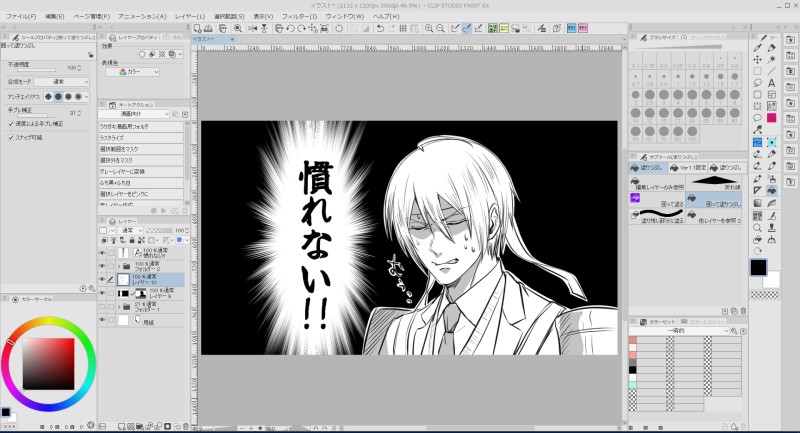Image resolution: width=800 pixels, height=433 pixels.
Task: Expand フォルダー 1 layer folder
Action: (x=119, y=307)
